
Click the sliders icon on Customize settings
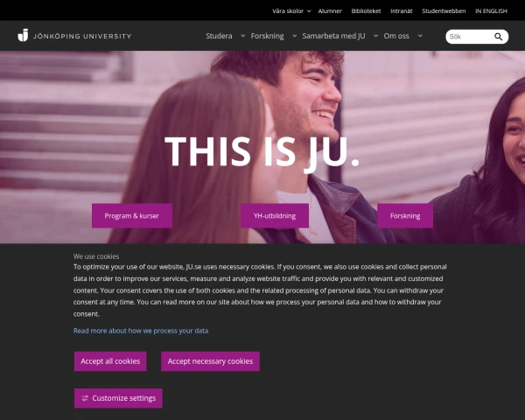pos(85,398)
